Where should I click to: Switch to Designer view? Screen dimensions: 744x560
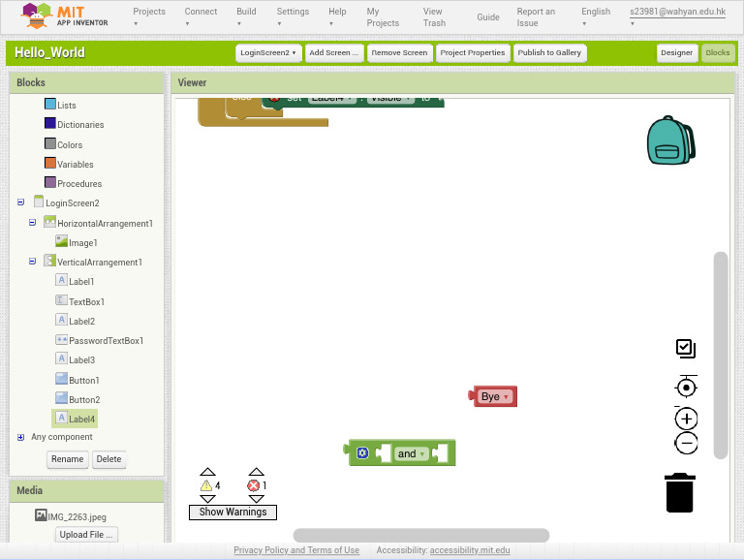[676, 52]
